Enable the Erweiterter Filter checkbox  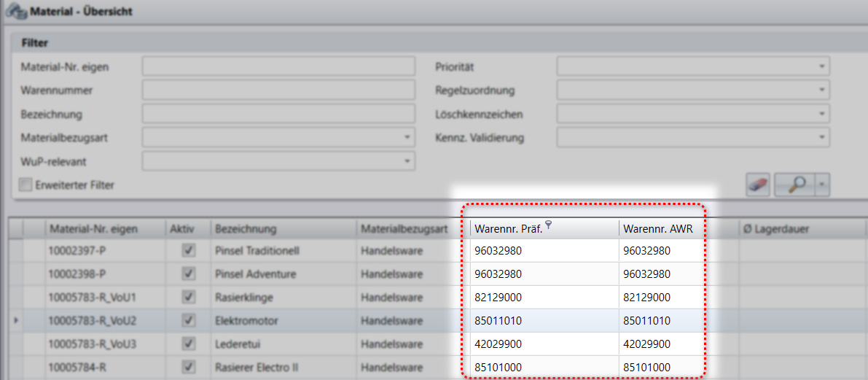point(26,185)
